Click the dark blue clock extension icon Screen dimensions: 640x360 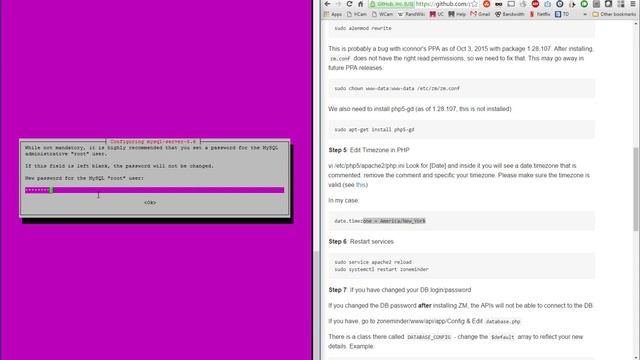tap(560, 4)
